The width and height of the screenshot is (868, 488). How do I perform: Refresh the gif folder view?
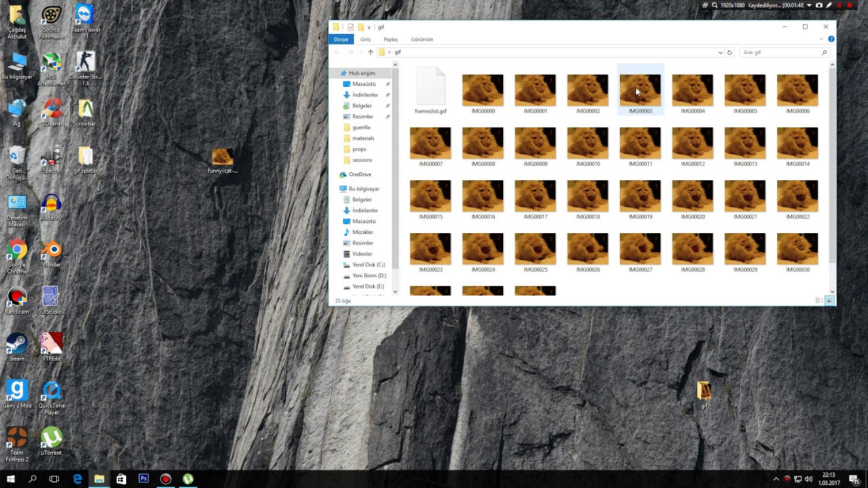730,52
